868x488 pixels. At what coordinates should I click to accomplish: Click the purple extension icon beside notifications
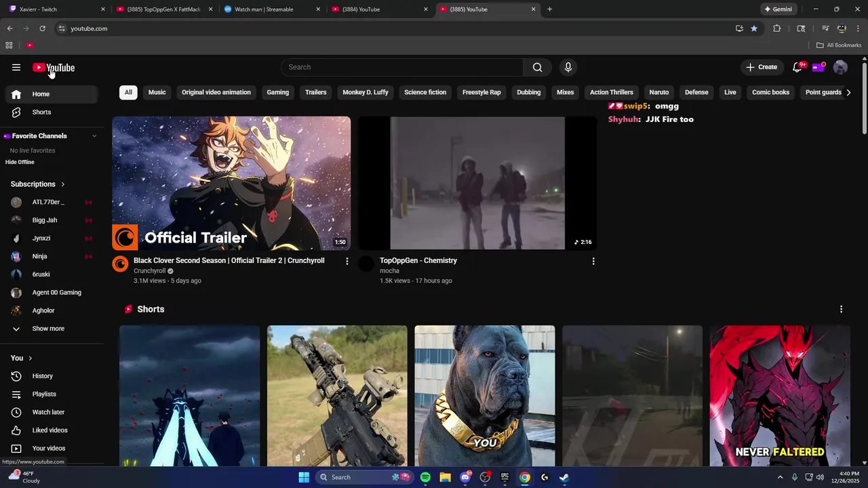pos(818,67)
